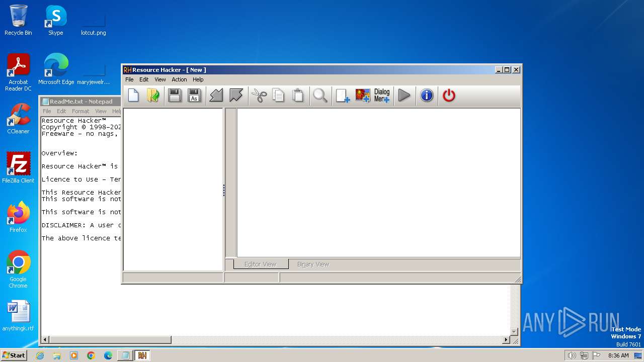Open Notepad's View menu

coord(101,111)
